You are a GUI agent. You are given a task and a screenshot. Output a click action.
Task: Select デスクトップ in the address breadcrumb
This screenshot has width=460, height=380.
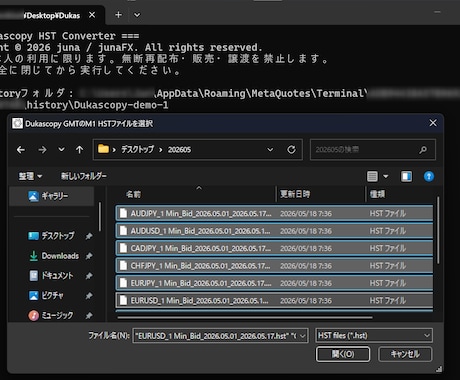(137, 149)
